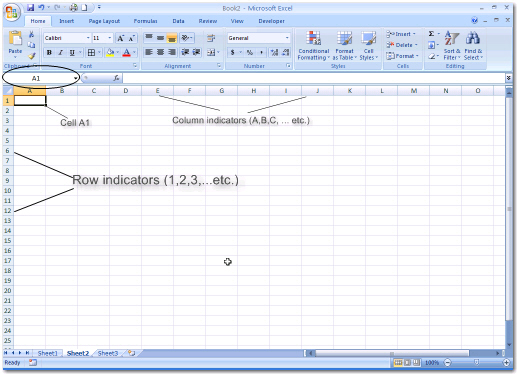Image resolution: width=517 pixels, height=374 pixels.
Task: Toggle center text alignment
Action: (x=160, y=52)
